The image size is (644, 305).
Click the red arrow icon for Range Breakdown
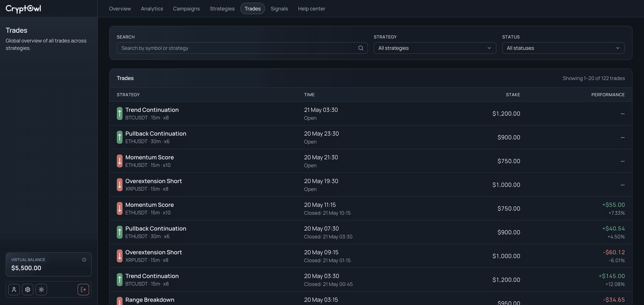click(119, 301)
